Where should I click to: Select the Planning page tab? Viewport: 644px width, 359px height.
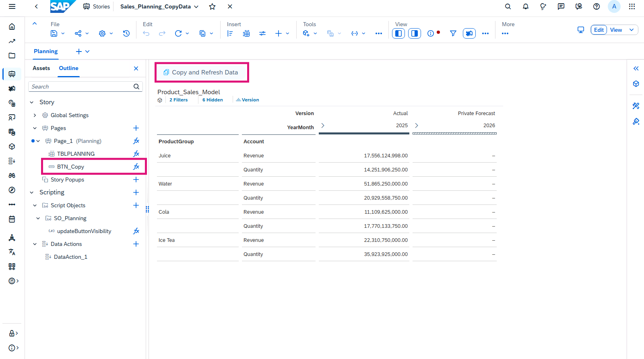point(45,51)
